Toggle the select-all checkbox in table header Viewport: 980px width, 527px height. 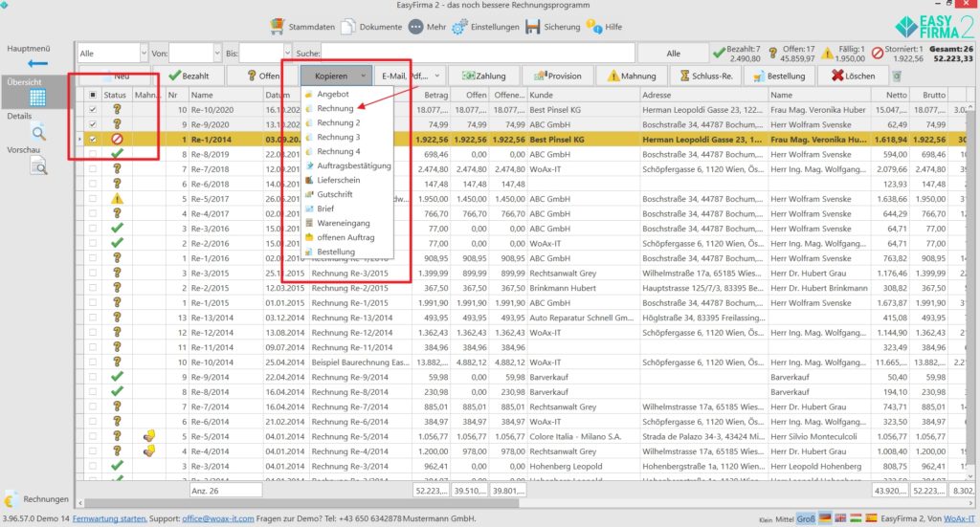pos(93,95)
